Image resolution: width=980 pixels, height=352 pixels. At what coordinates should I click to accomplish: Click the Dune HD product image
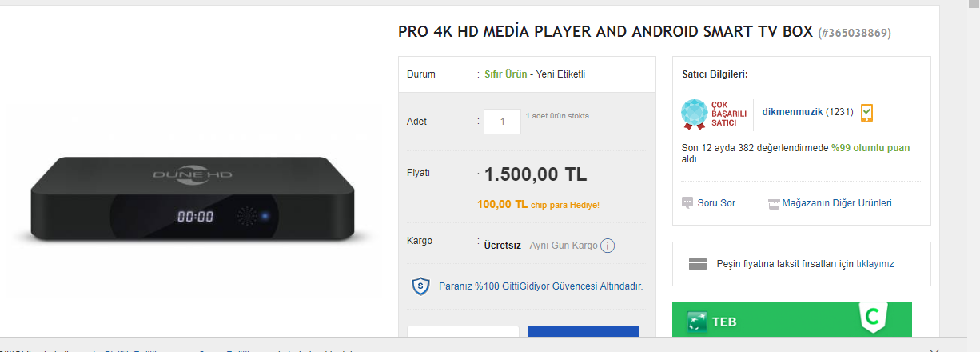(x=192, y=200)
